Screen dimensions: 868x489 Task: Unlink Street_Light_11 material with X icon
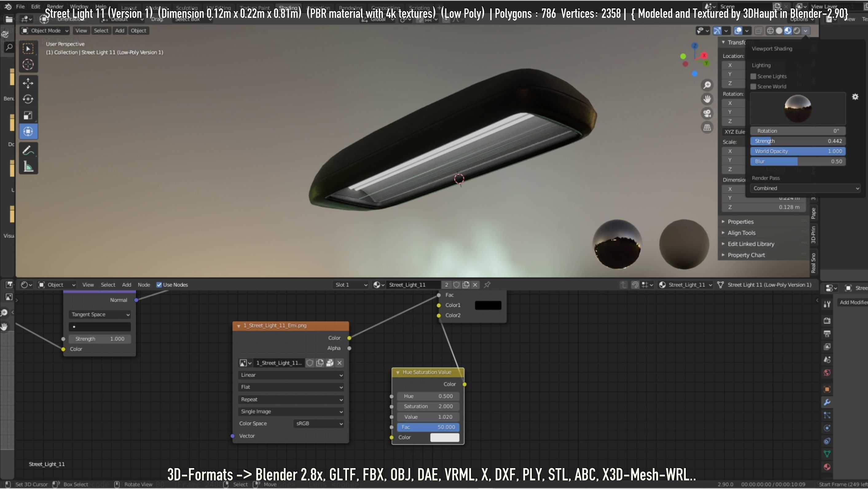[475, 285]
